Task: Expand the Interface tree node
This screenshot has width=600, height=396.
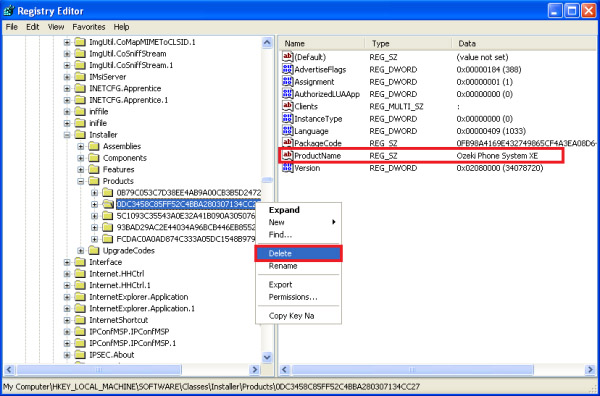Action: click(x=67, y=262)
